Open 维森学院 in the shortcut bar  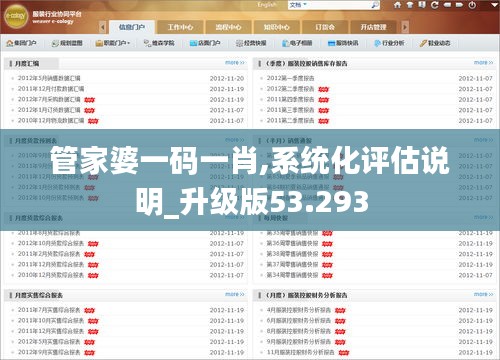coord(159,43)
